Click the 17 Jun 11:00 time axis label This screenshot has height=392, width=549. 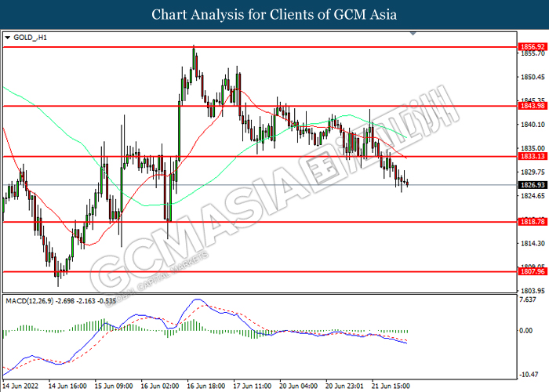tap(252, 386)
